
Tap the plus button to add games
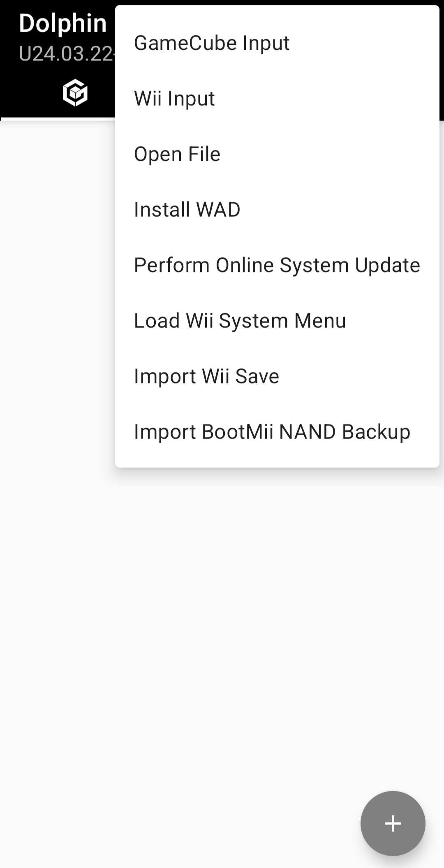pyautogui.click(x=393, y=823)
